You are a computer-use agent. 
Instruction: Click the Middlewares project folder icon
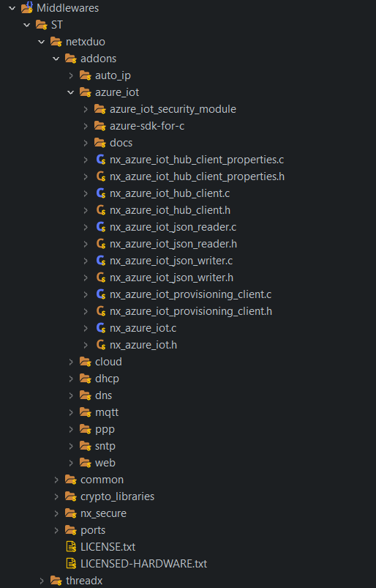coord(27,7)
